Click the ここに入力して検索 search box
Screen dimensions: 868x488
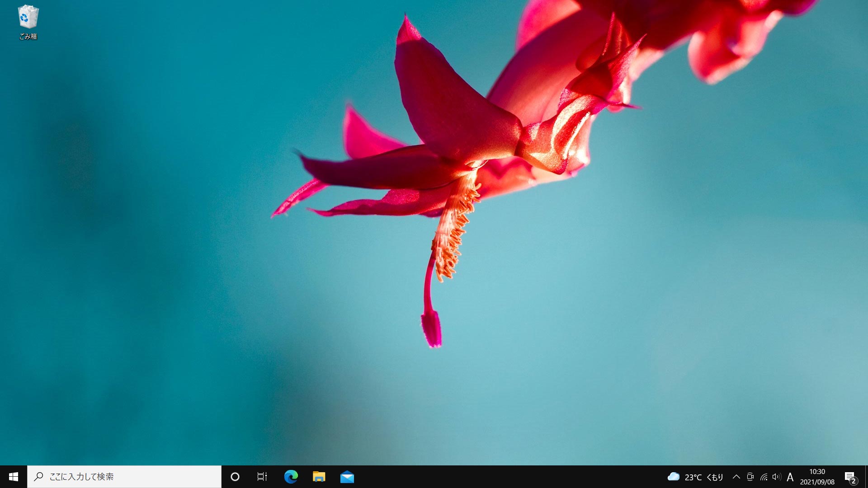pos(124,477)
